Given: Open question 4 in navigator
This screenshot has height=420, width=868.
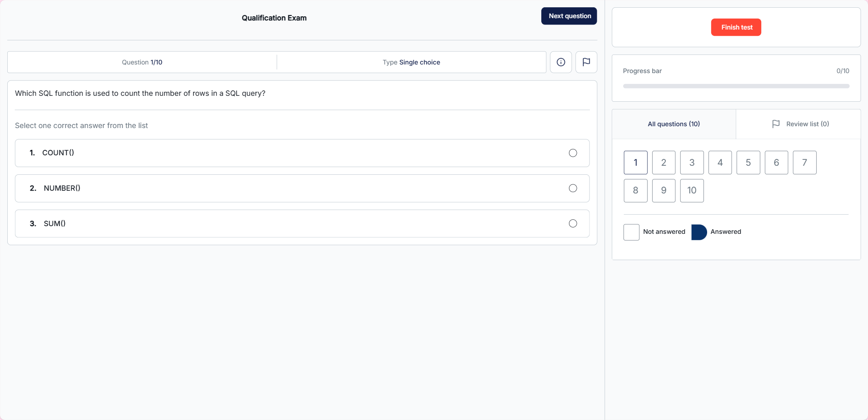Looking at the screenshot, I should click(x=720, y=163).
